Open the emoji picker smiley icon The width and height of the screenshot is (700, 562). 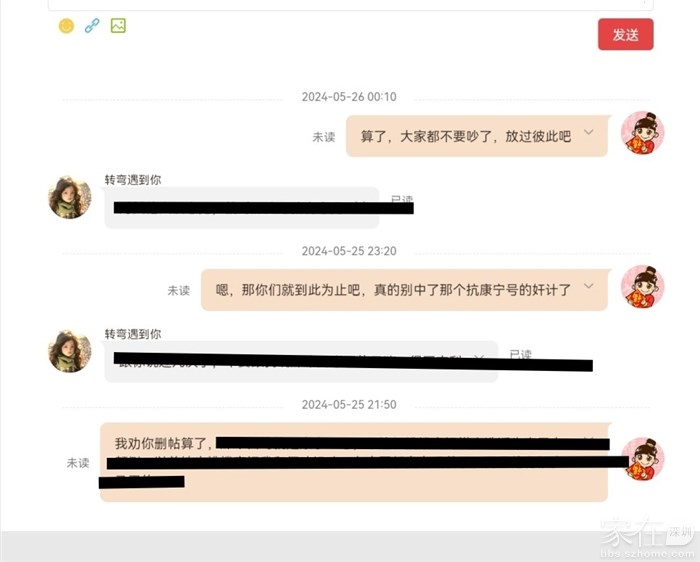coord(66,26)
